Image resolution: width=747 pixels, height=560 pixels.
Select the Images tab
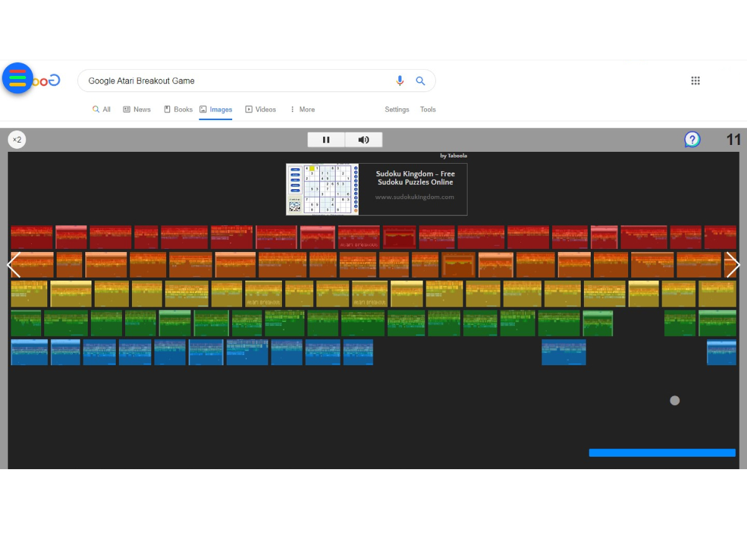point(216,110)
